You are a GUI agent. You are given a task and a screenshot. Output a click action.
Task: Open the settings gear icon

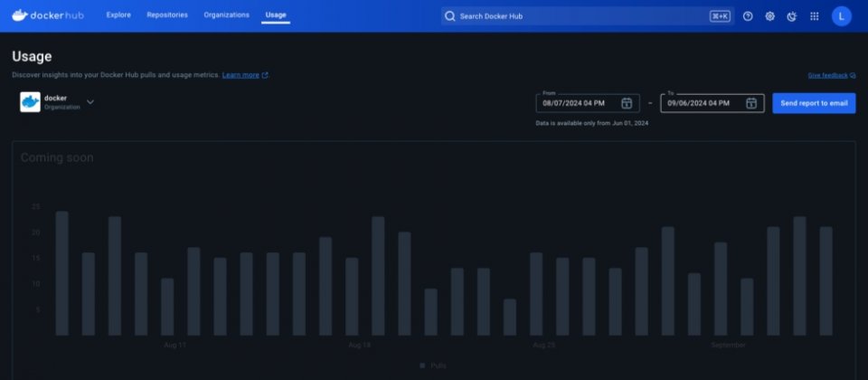coord(770,16)
